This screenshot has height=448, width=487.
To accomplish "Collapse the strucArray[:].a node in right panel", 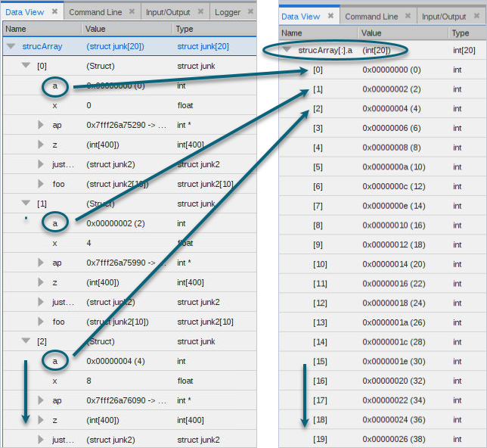I will pos(287,51).
